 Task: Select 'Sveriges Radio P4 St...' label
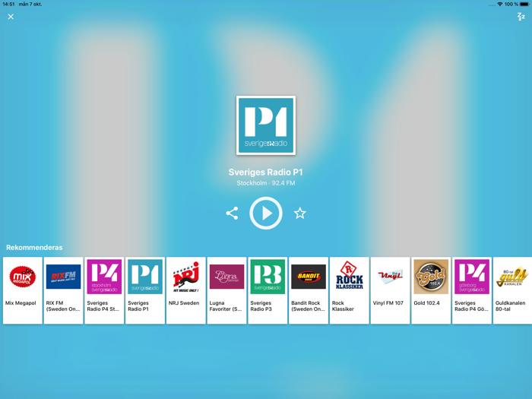(x=103, y=306)
